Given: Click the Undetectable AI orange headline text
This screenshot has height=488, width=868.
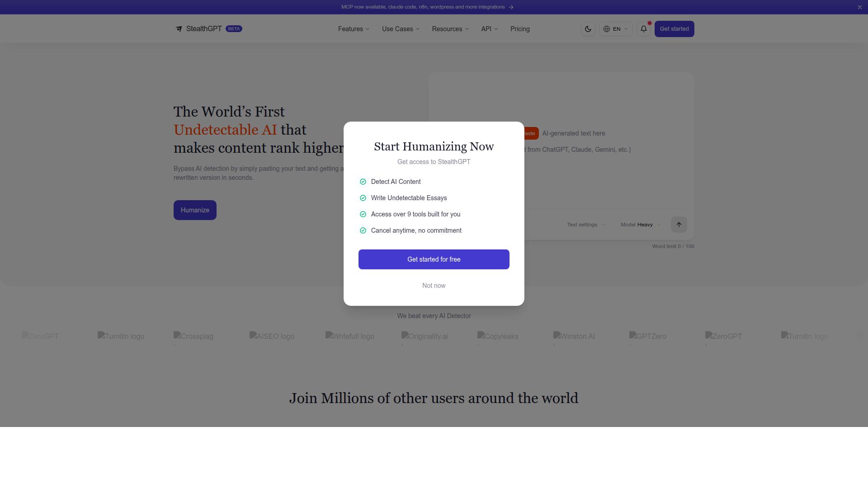Looking at the screenshot, I should coord(225,130).
